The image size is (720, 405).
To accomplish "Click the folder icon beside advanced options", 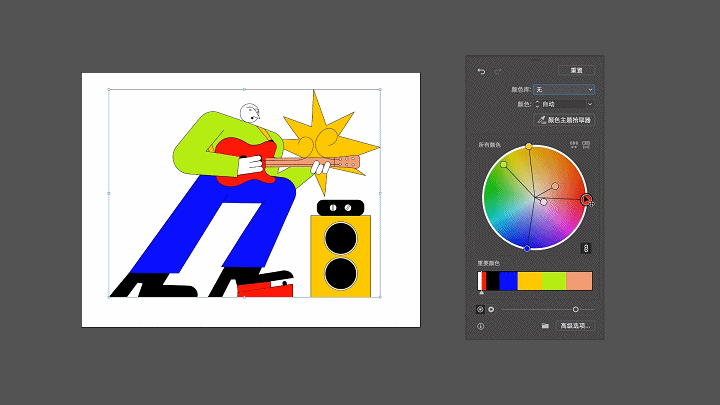I will click(x=545, y=326).
